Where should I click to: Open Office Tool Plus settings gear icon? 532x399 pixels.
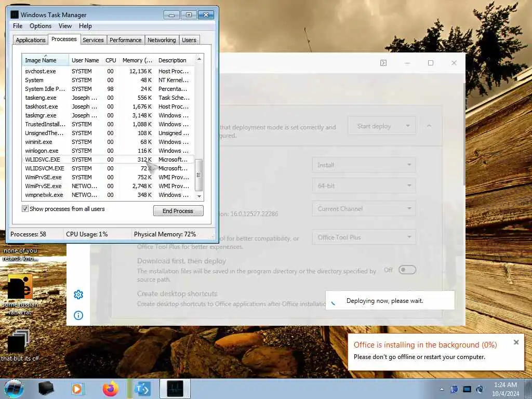pos(78,295)
